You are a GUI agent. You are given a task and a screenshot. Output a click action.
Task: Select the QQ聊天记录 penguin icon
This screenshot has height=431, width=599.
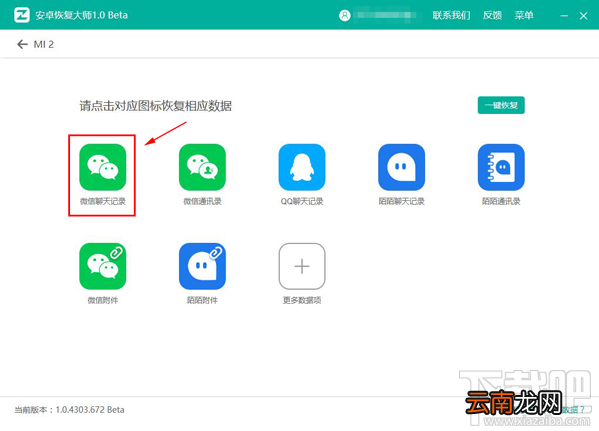(x=302, y=167)
